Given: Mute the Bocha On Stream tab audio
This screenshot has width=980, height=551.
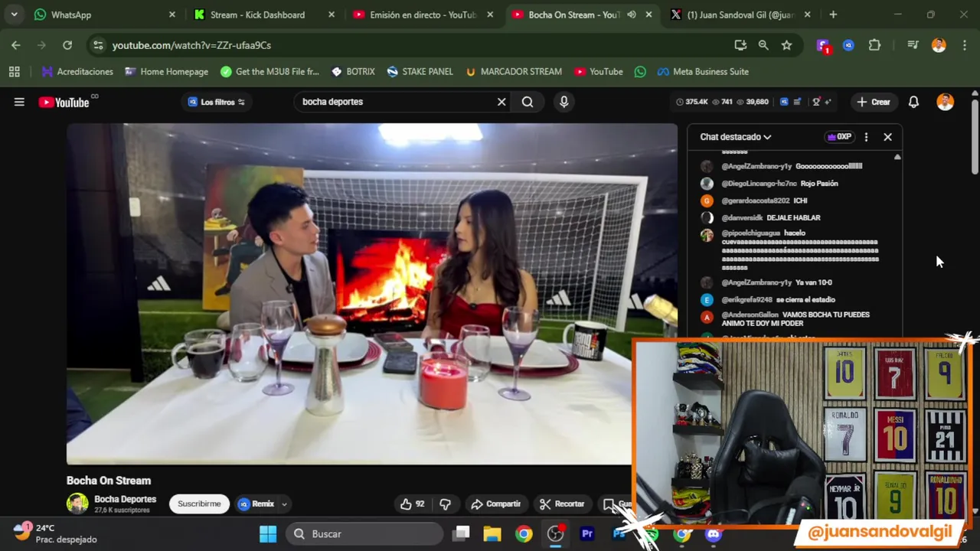Looking at the screenshot, I should [632, 15].
